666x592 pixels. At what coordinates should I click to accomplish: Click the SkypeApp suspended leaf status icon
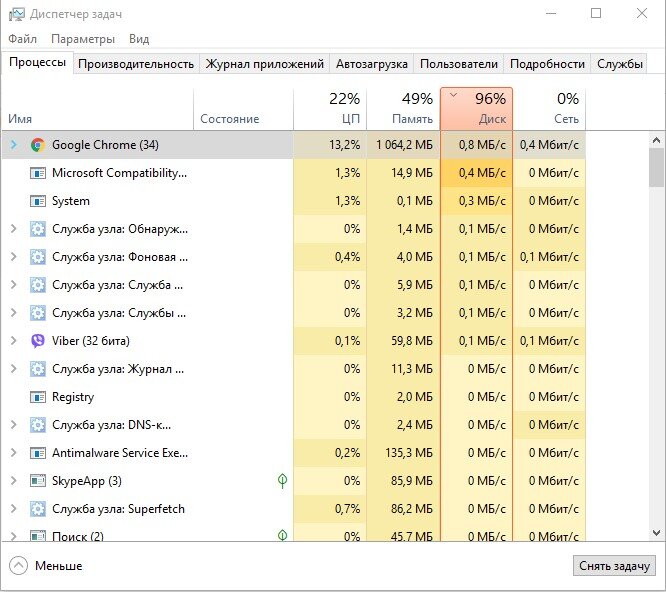282,481
